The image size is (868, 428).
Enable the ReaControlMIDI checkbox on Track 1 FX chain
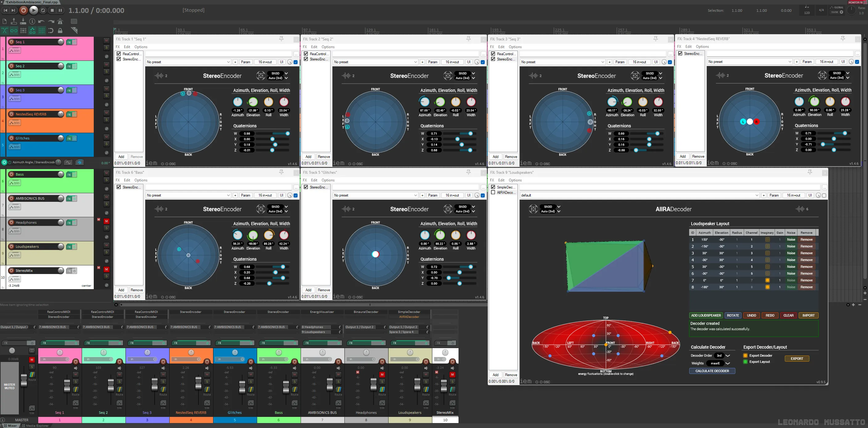click(x=119, y=54)
